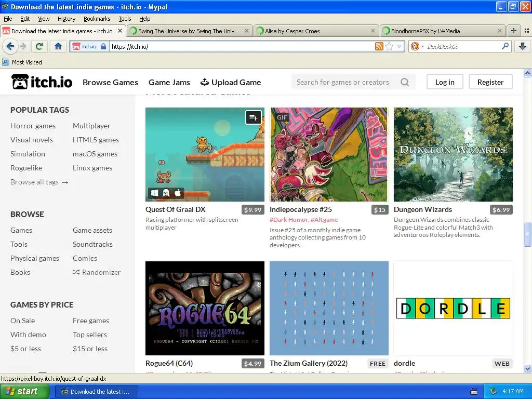Open the File menu
532x399 pixels.
8,19
